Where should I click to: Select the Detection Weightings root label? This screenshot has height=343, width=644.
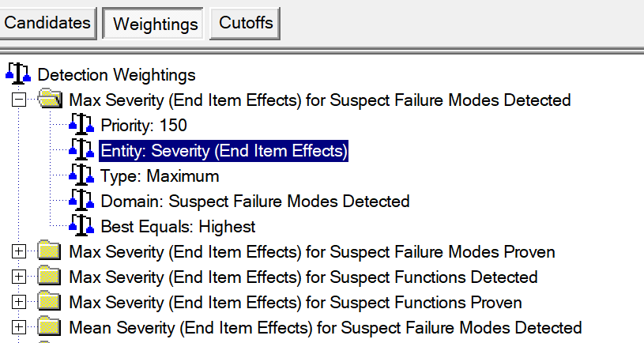[116, 75]
